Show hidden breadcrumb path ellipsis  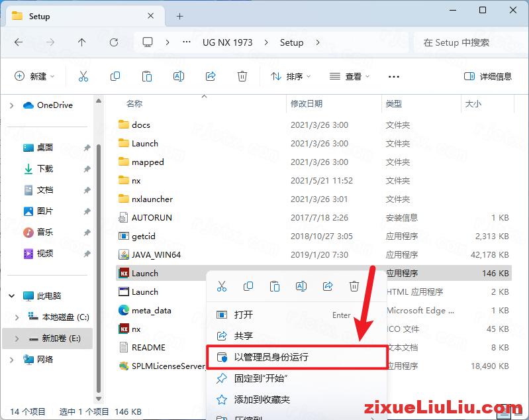187,42
